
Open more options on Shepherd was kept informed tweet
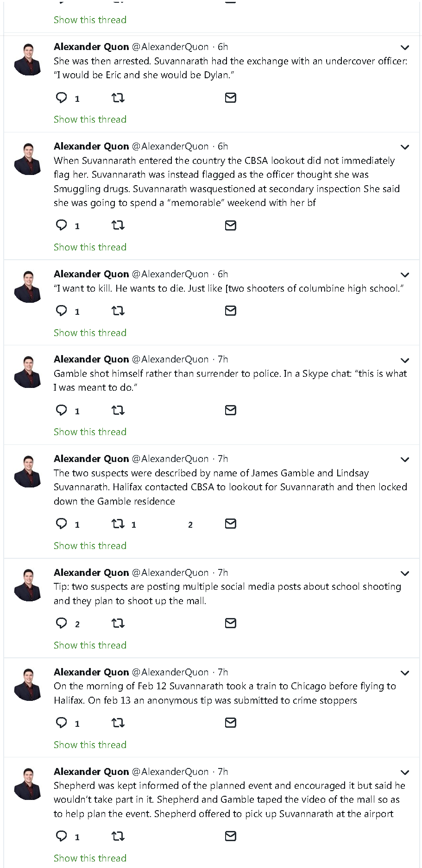pyautogui.click(x=405, y=772)
